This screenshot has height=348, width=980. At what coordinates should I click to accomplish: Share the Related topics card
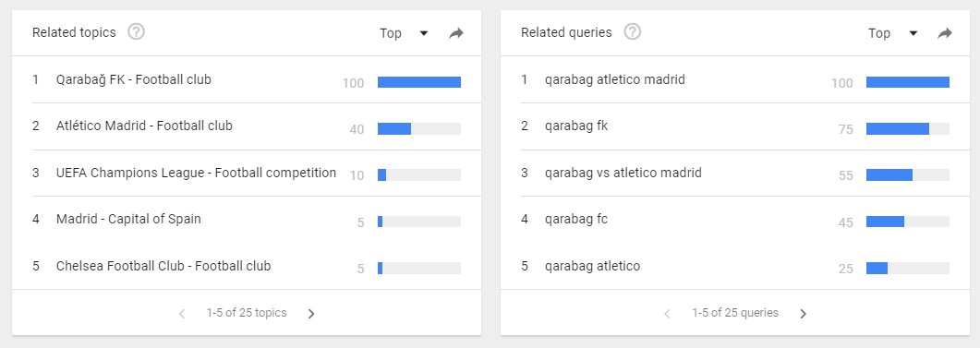pos(456,33)
